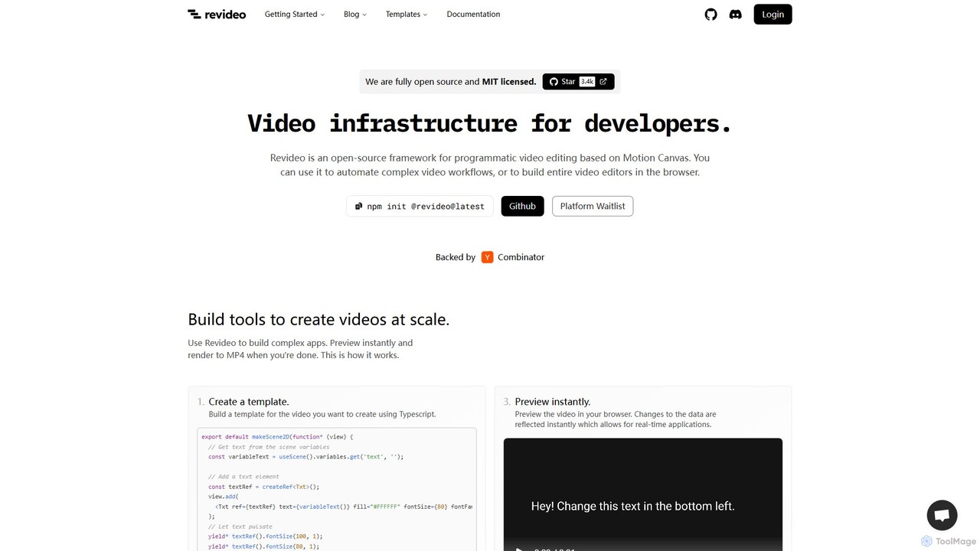Click the "const textRef = createRef" code line
The image size is (980, 551).
[x=263, y=487]
